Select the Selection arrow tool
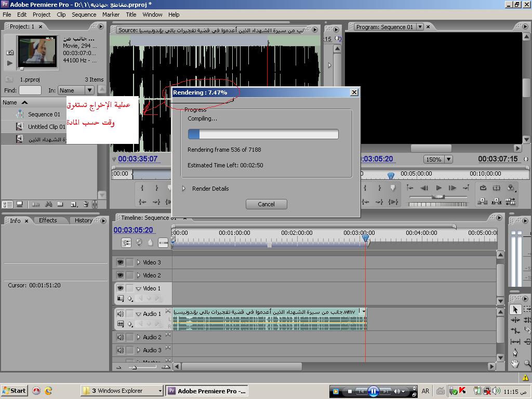 click(515, 310)
